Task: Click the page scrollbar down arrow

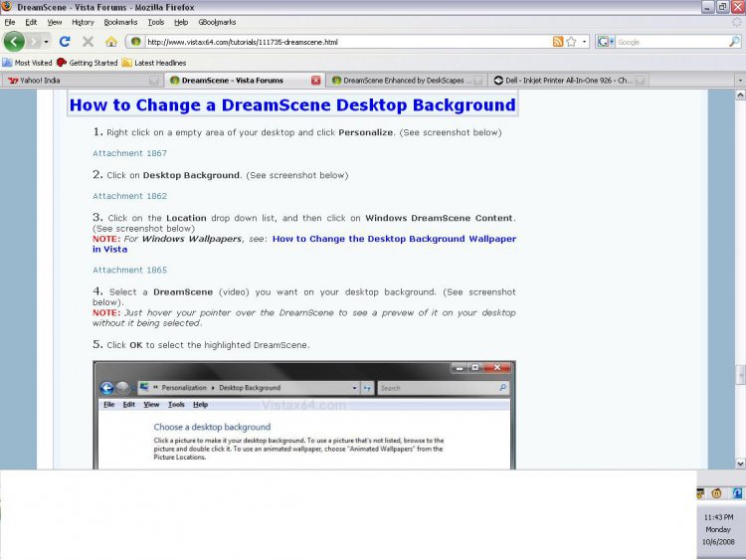Action: pos(740,464)
